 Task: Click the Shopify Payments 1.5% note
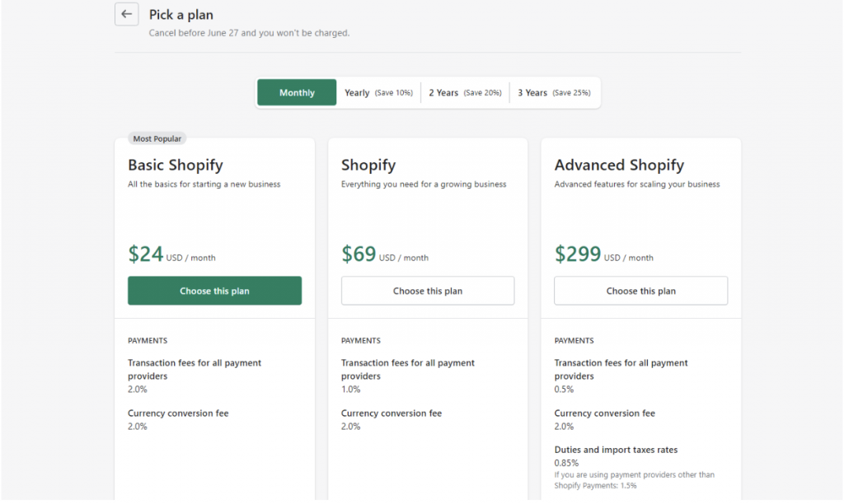coord(635,480)
